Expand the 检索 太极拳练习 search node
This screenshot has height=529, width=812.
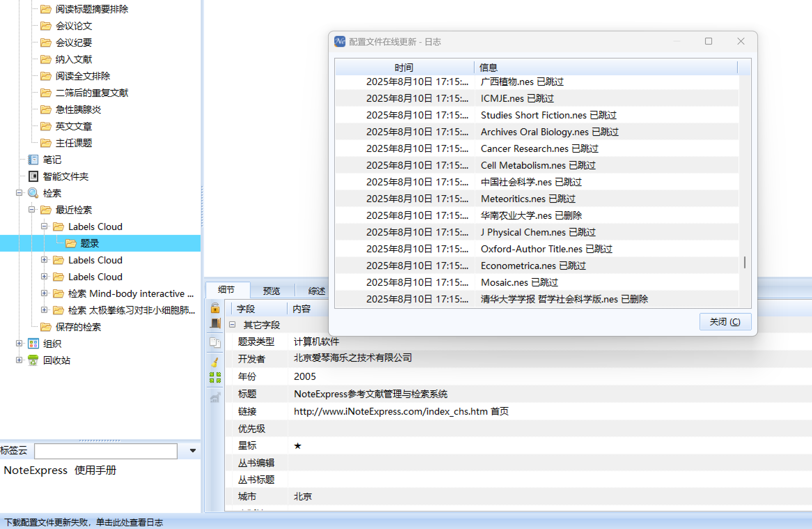coord(44,310)
